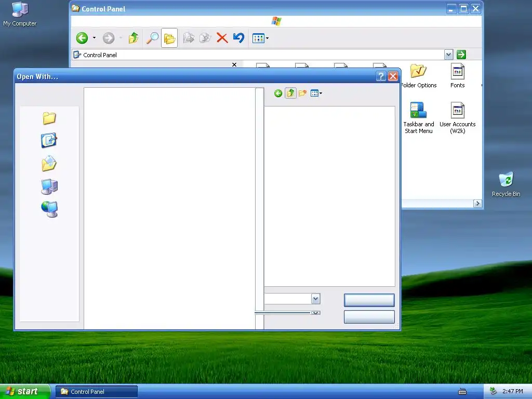Open the Folder Options item
This screenshot has height=399, width=532.
(x=418, y=76)
